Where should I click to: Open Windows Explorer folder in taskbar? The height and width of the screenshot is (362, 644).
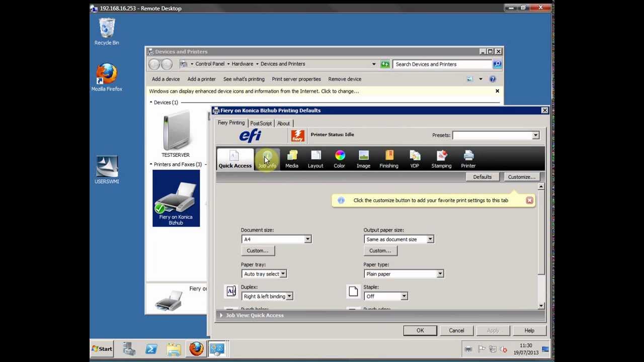pyautogui.click(x=174, y=348)
